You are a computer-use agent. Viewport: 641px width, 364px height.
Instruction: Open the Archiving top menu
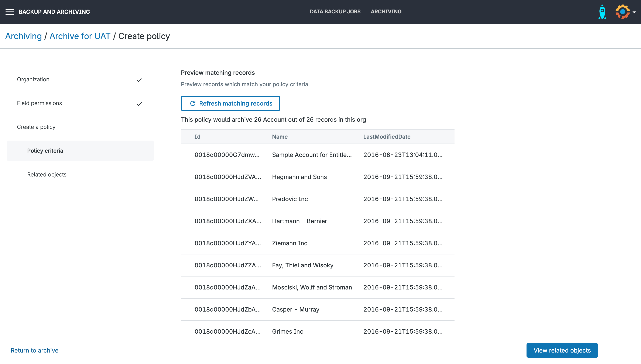[x=386, y=11]
